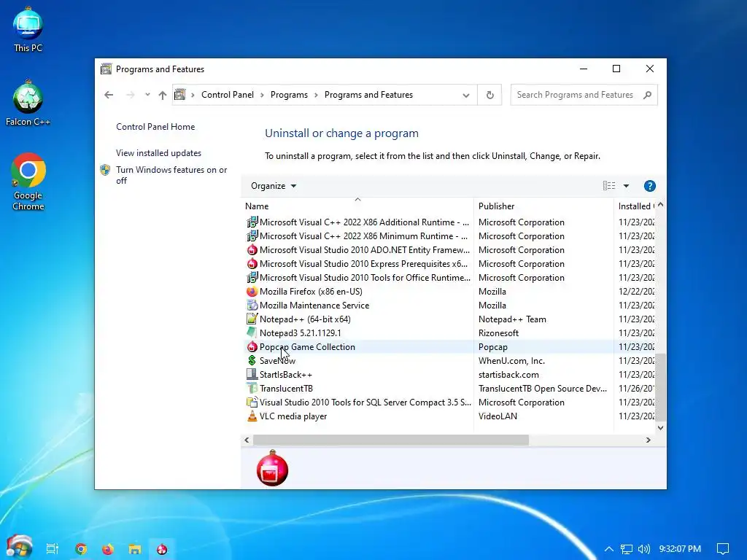Click publisher WhenU.com, Inc.
The height and width of the screenshot is (560, 747).
tap(511, 360)
